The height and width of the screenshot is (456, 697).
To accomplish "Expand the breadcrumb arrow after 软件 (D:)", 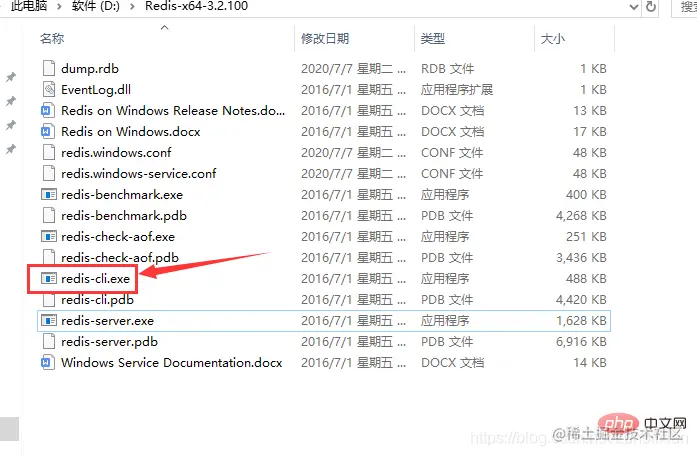I will (132, 7).
